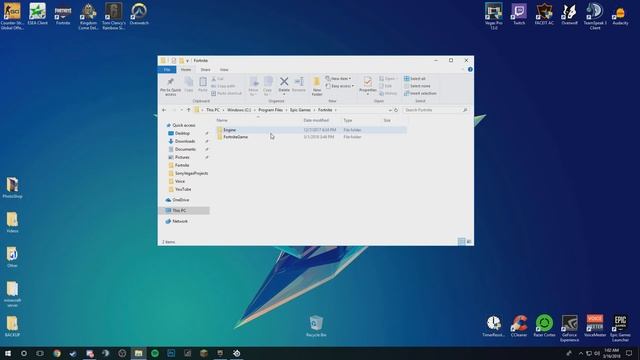
Task: Click the Recycle Bin desktop icon
Action: (x=316, y=326)
